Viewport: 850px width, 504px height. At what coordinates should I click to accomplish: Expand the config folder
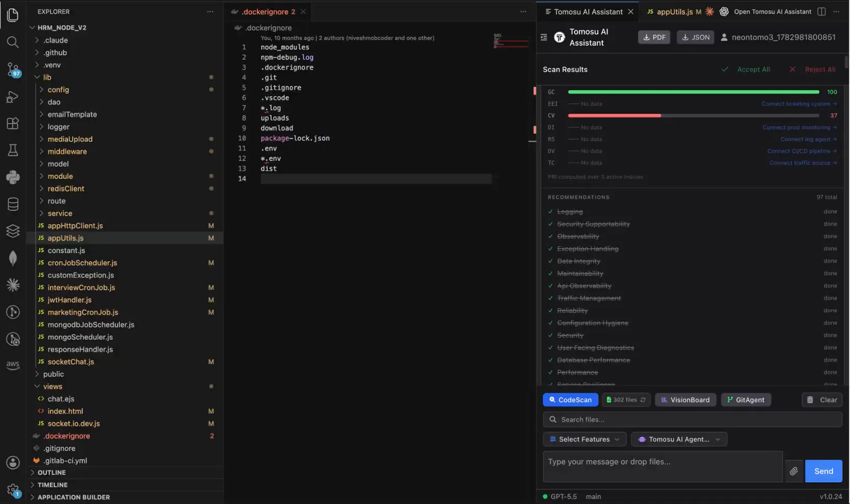42,90
